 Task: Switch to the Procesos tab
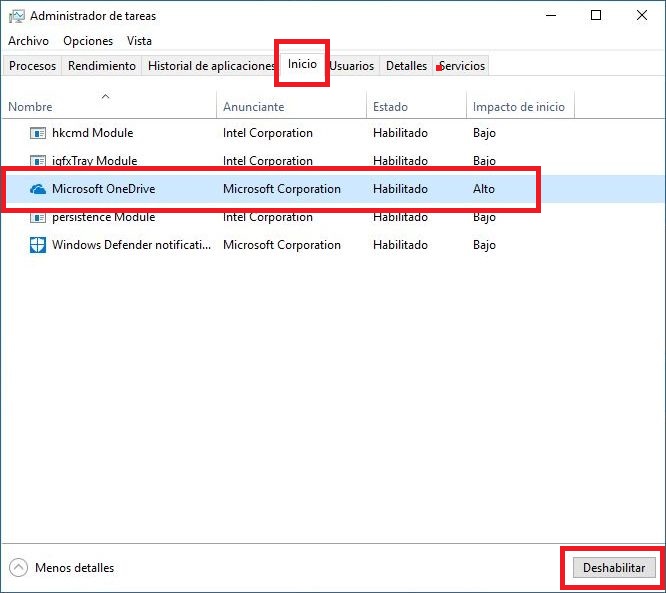tap(32, 66)
